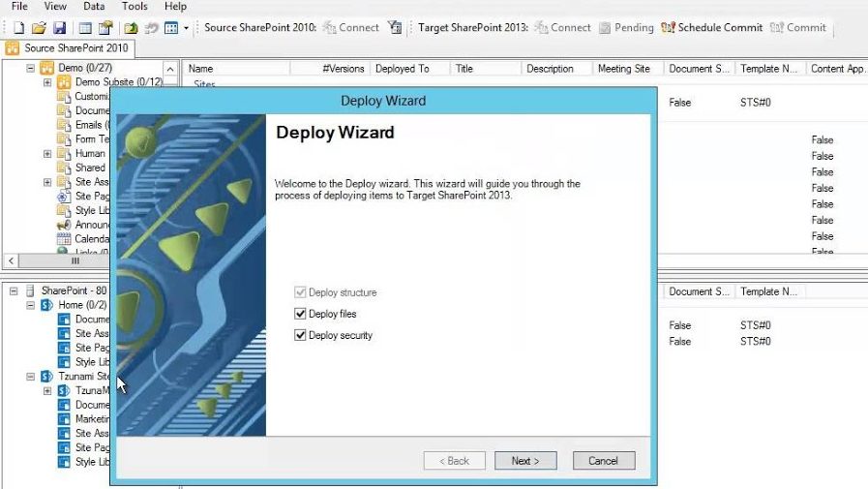Click the Site Pages gear page icon in Demo
Image resolution: width=868 pixels, height=489 pixels.
[64, 196]
